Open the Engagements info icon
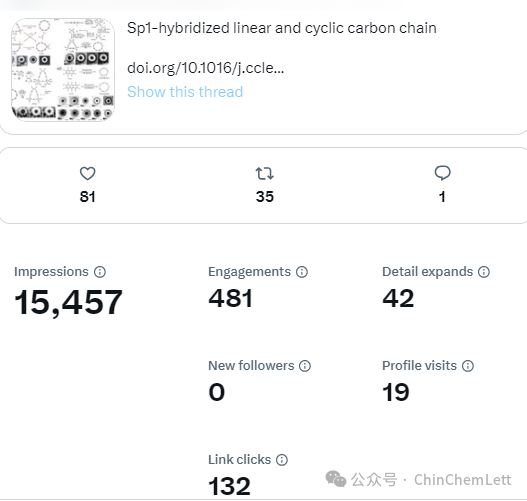Screen dimensions: 527x501 coord(302,272)
